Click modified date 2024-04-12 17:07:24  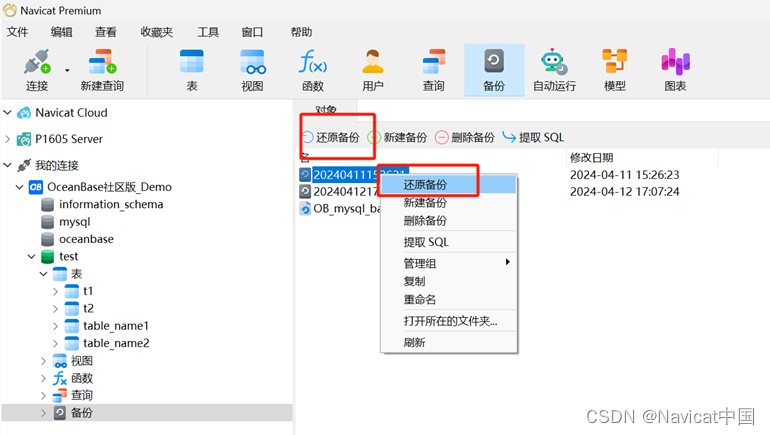click(x=625, y=191)
